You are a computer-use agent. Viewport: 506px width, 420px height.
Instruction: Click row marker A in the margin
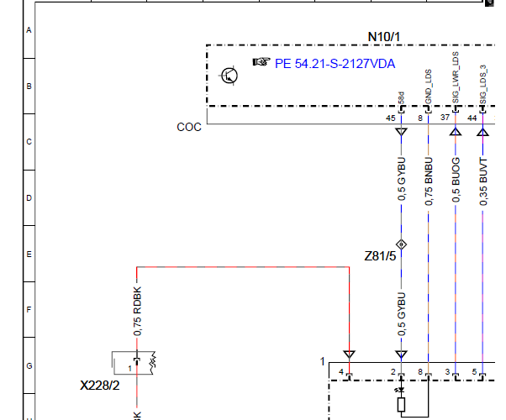[x=29, y=30]
